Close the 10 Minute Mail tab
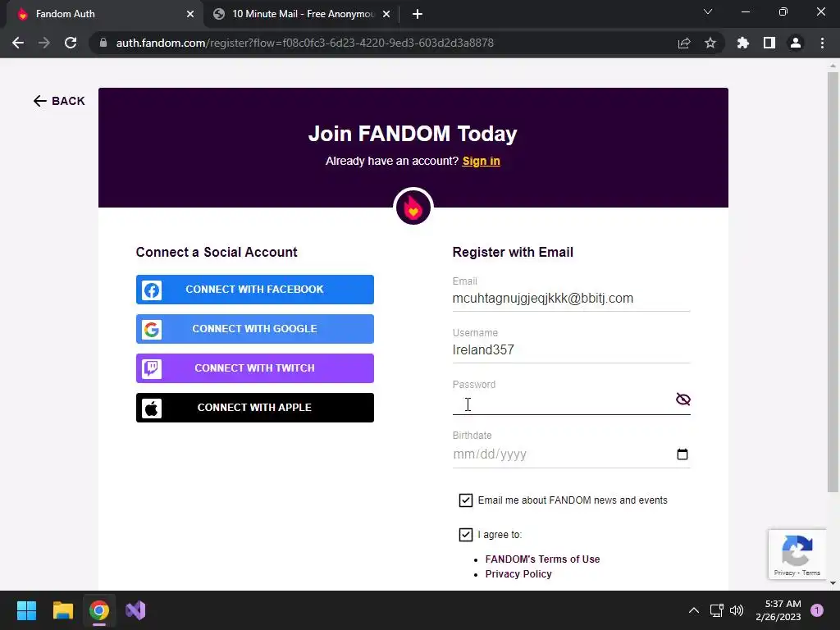840x630 pixels. click(386, 15)
